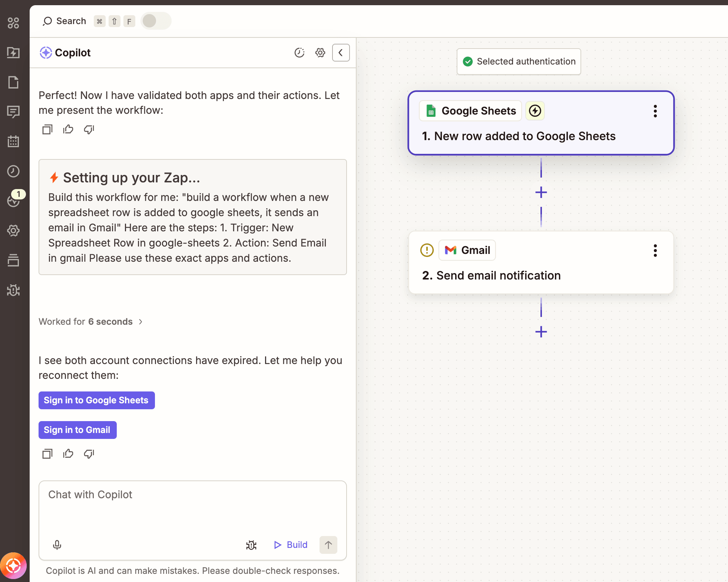Open the history clock icon in sidebar
This screenshot has width=728, height=582.
point(13,171)
